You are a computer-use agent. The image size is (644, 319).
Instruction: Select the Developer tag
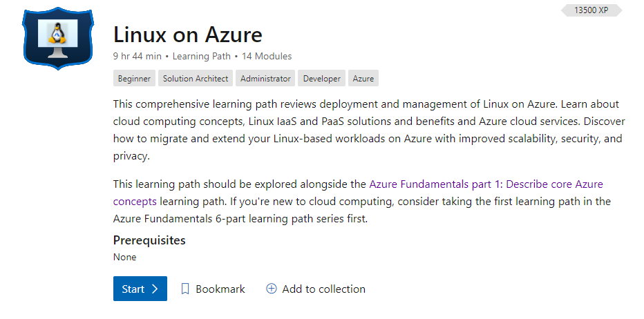[x=322, y=79]
